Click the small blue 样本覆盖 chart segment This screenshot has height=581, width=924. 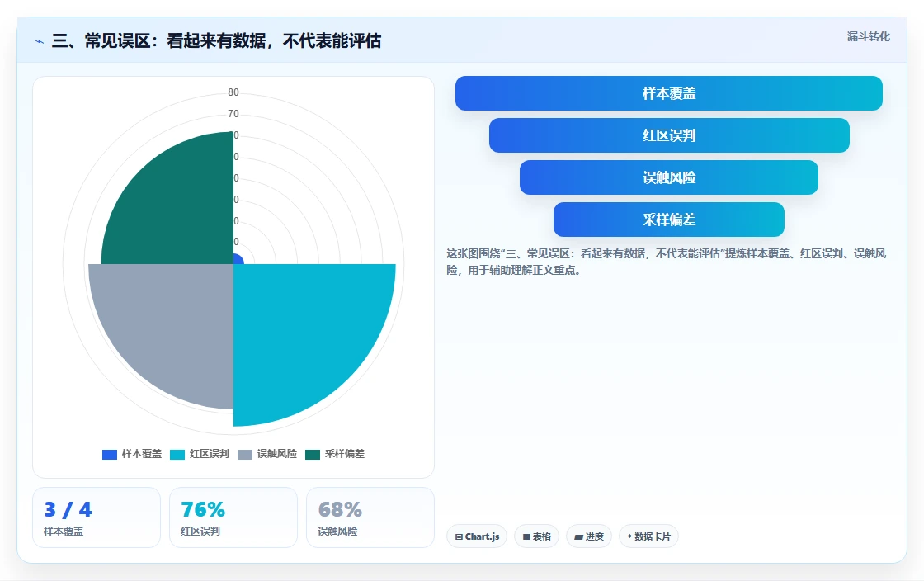coord(238,259)
